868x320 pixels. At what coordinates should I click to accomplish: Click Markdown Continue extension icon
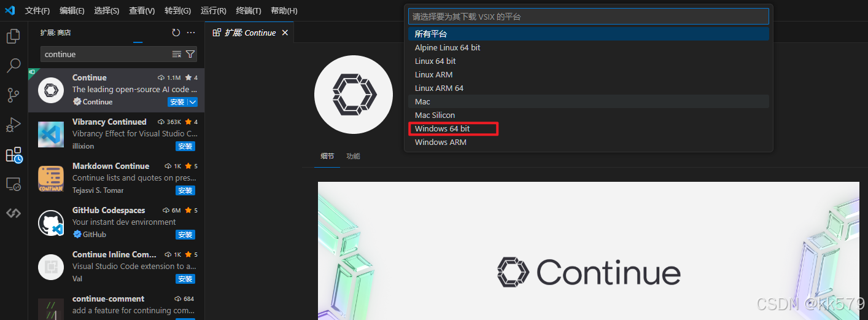coord(51,178)
